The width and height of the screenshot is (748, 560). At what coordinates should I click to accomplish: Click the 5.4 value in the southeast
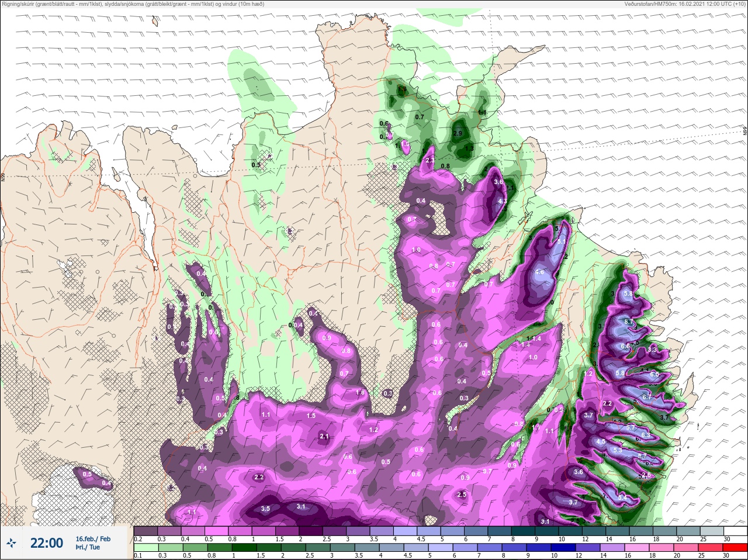click(622, 497)
